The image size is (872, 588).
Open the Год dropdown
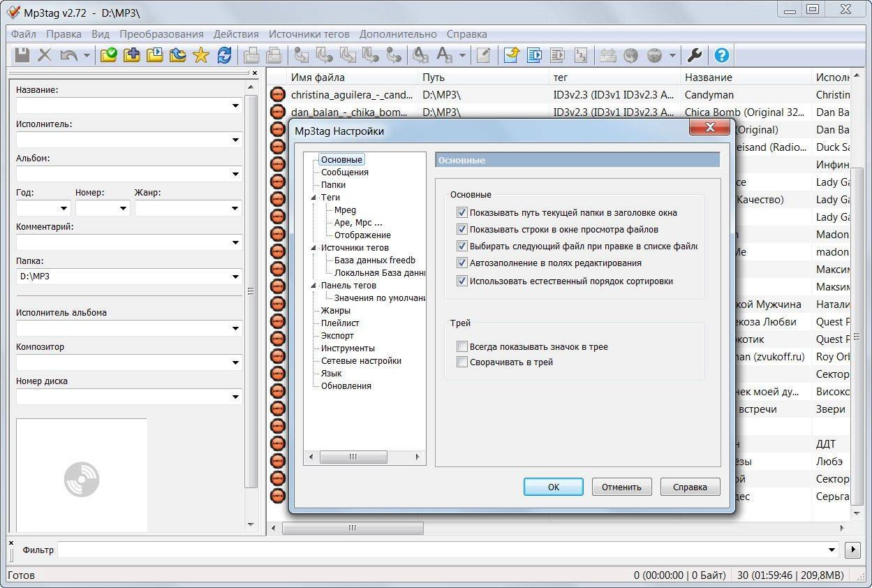pos(64,208)
